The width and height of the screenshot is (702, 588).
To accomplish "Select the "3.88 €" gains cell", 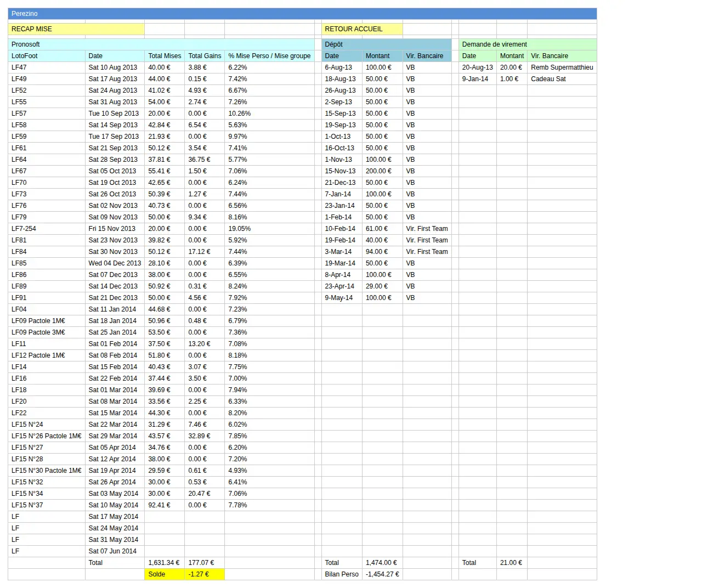I will point(205,67).
